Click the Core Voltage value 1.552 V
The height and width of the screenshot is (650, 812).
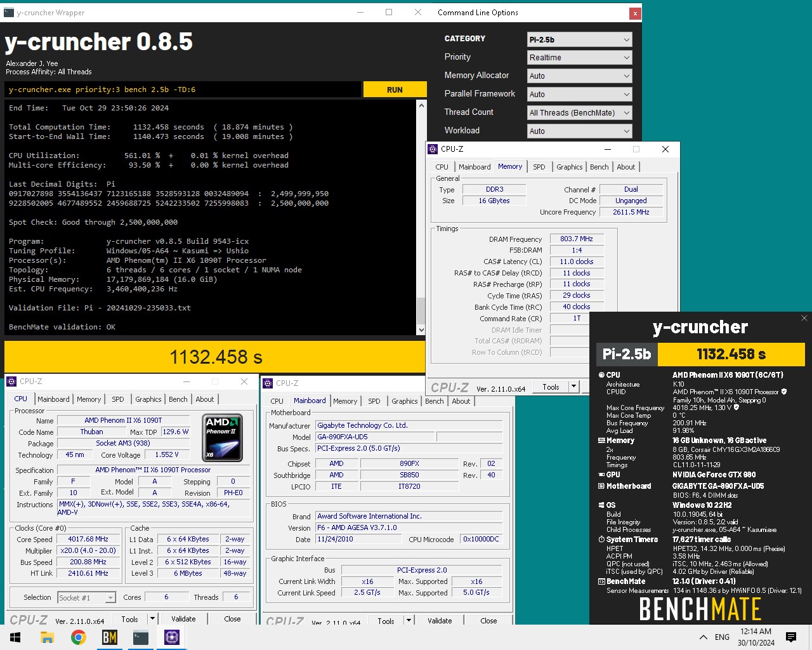click(x=167, y=454)
